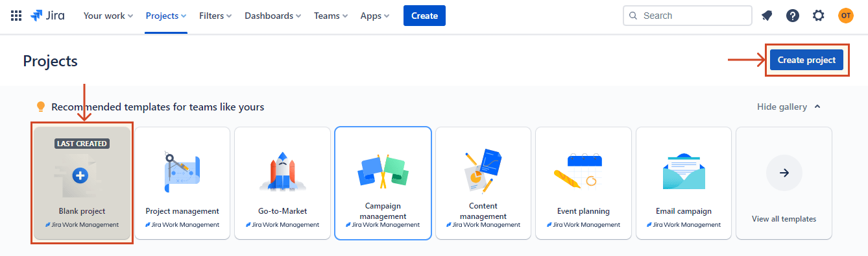Expand the Projects dropdown
This screenshot has width=868, height=256.
(166, 16)
